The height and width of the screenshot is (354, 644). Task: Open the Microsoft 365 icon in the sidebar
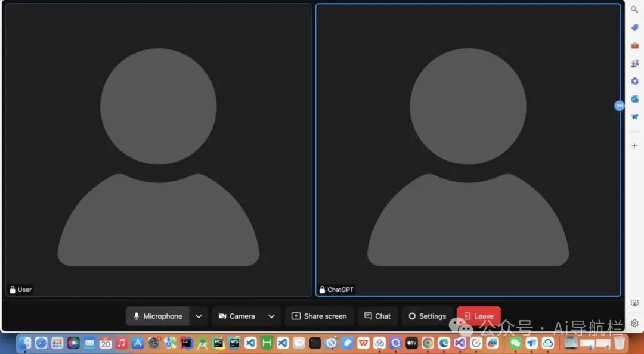[634, 81]
